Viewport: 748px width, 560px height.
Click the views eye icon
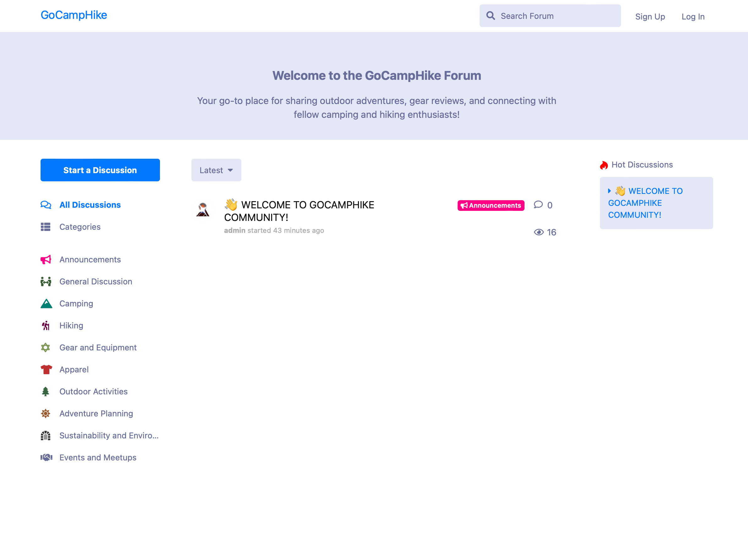pyautogui.click(x=539, y=232)
